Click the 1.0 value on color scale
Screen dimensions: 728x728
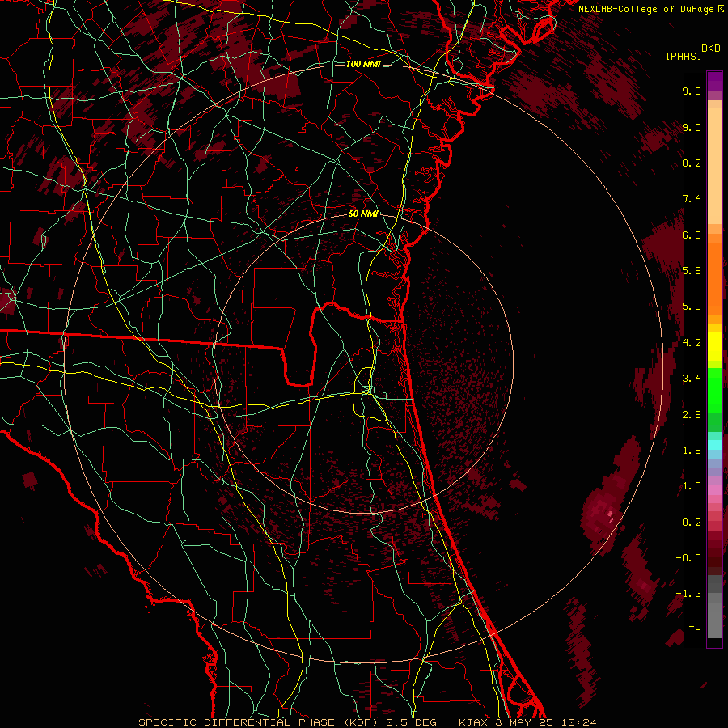coord(692,486)
